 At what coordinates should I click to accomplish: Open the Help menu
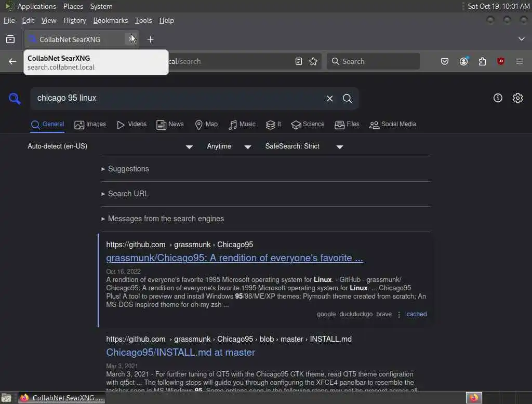point(166,20)
